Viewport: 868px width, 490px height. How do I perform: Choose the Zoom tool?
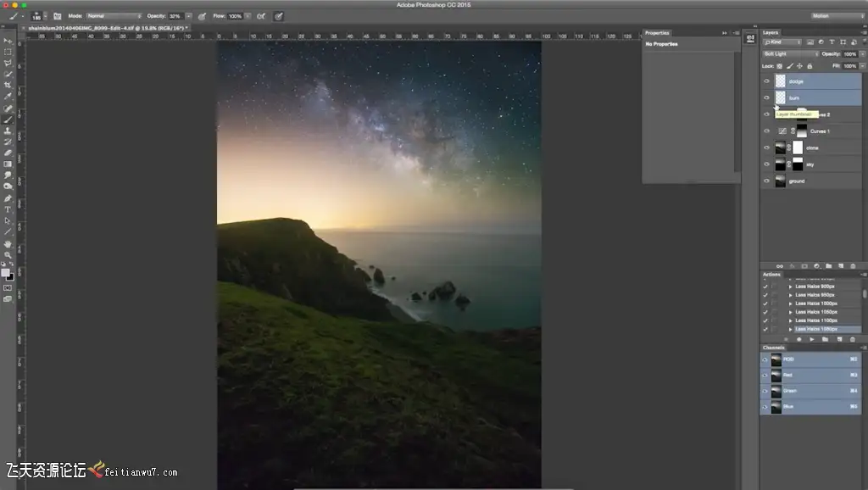tap(8, 253)
